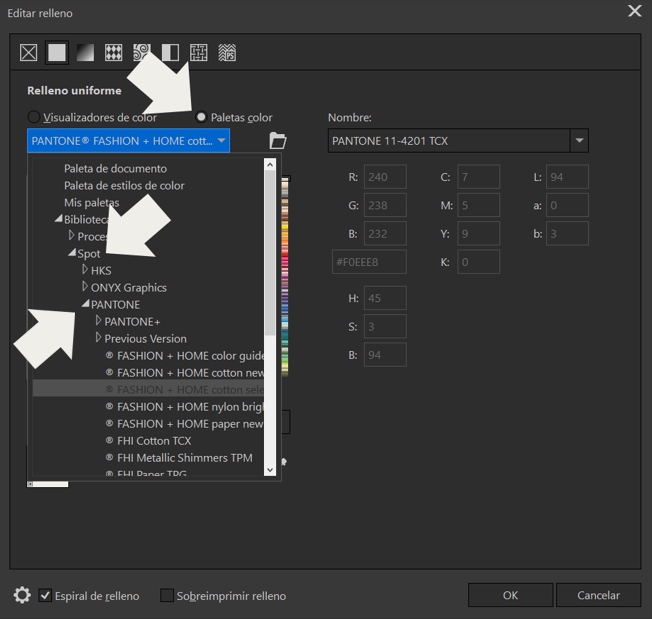
Task: Click the L value field 94
Action: 567,177
